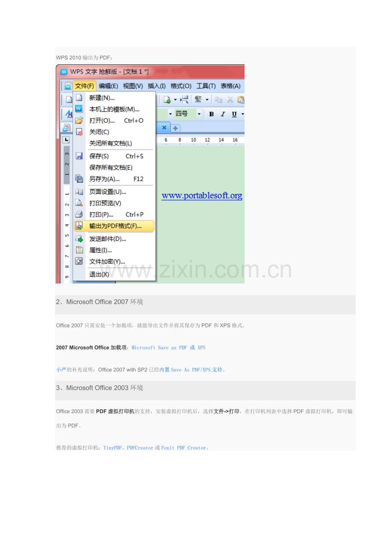The image size is (392, 555).
Task: Select 输出为PDF格式(F)... menu entry
Action: point(114,226)
